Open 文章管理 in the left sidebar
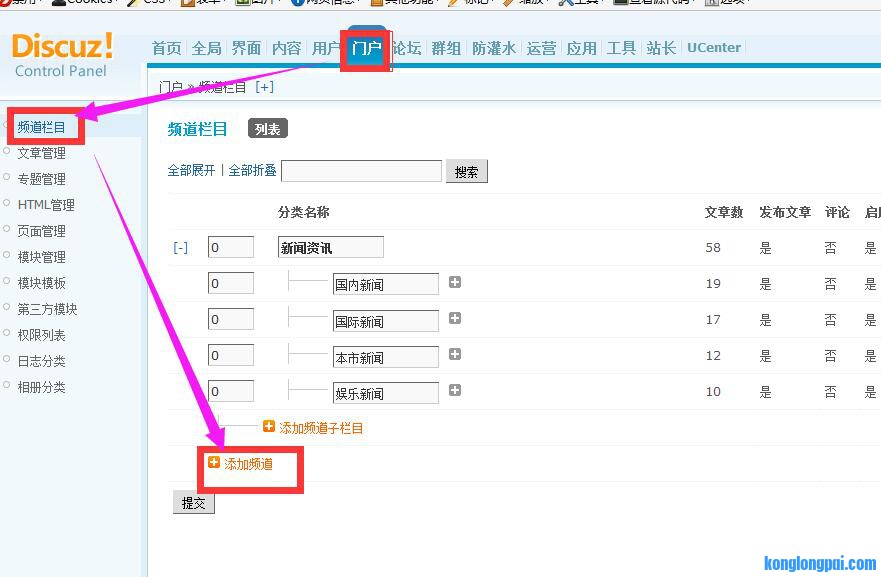 tap(41, 153)
